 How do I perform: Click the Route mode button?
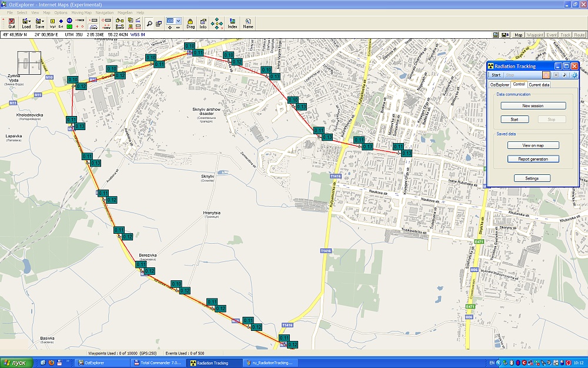(579, 35)
